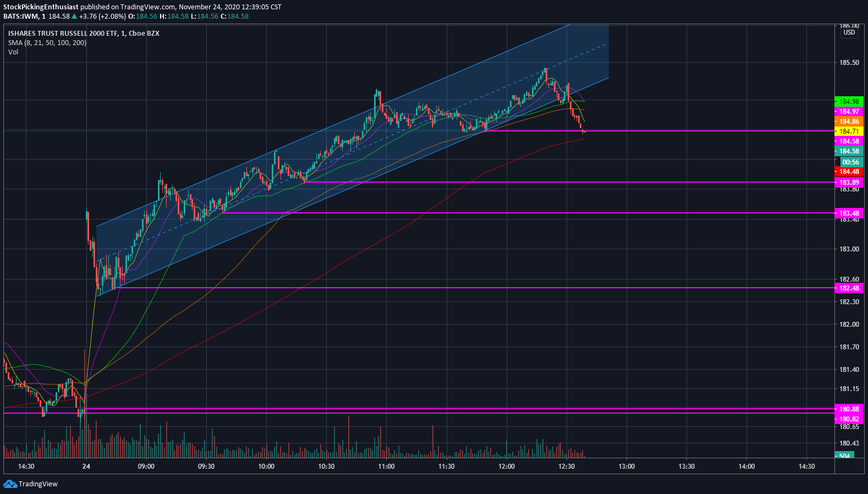Click the 00:56 bar countdown label
The height and width of the screenshot is (494, 868).
[850, 162]
